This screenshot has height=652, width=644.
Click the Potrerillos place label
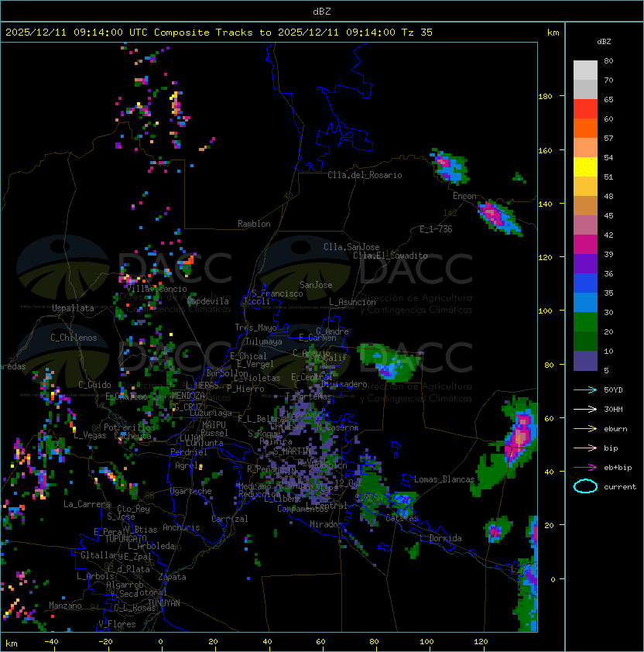[129, 427]
